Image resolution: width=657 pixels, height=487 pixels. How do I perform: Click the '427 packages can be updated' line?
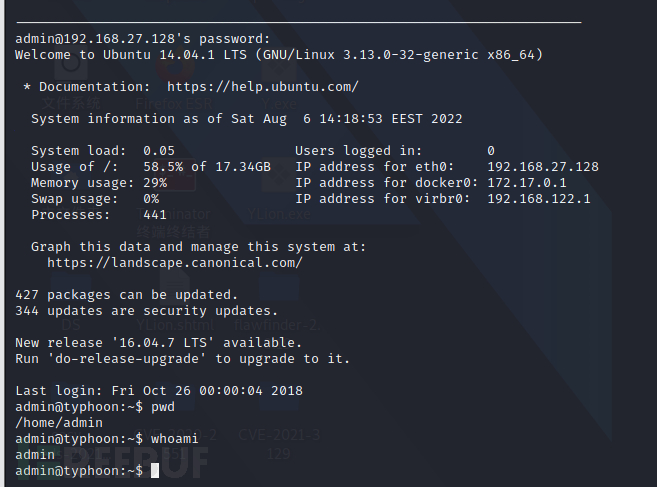click(x=127, y=295)
